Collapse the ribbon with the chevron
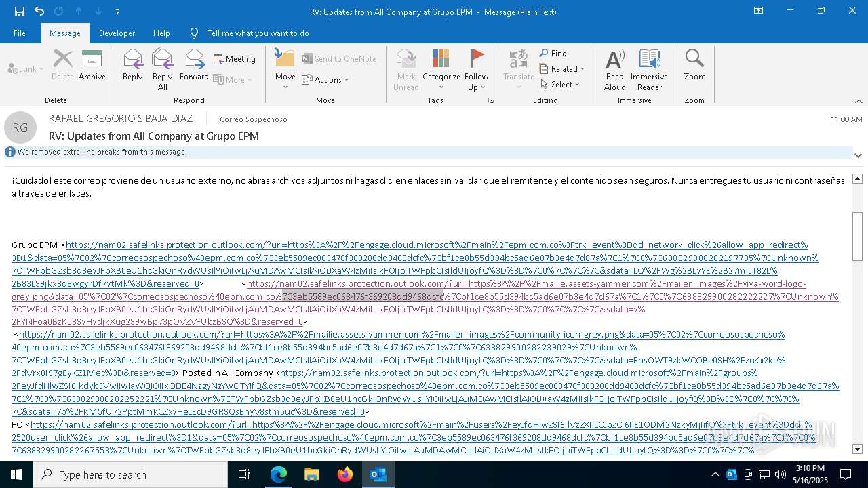The width and height of the screenshot is (868, 488). pos(859,101)
